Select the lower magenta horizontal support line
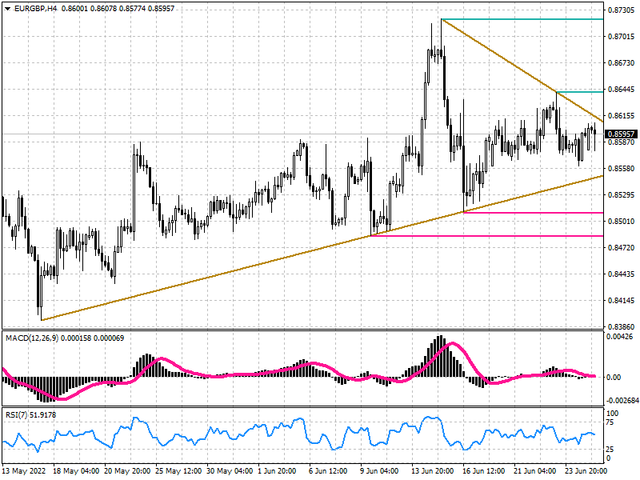Image resolution: width=640 pixels, height=480 pixels. [x=487, y=236]
